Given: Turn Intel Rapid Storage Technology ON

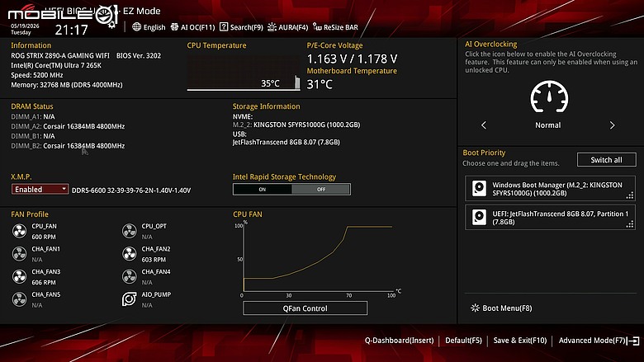Looking at the screenshot, I should [263, 190].
